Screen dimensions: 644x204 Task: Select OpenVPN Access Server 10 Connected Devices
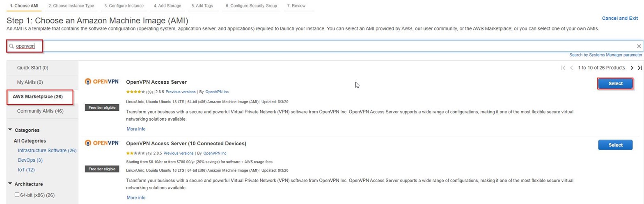tap(615, 145)
